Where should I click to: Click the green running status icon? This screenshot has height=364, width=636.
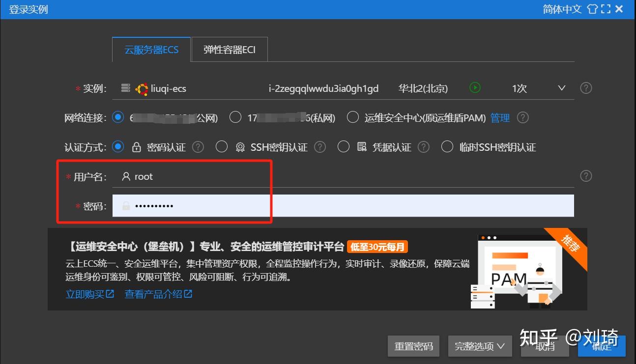475,88
